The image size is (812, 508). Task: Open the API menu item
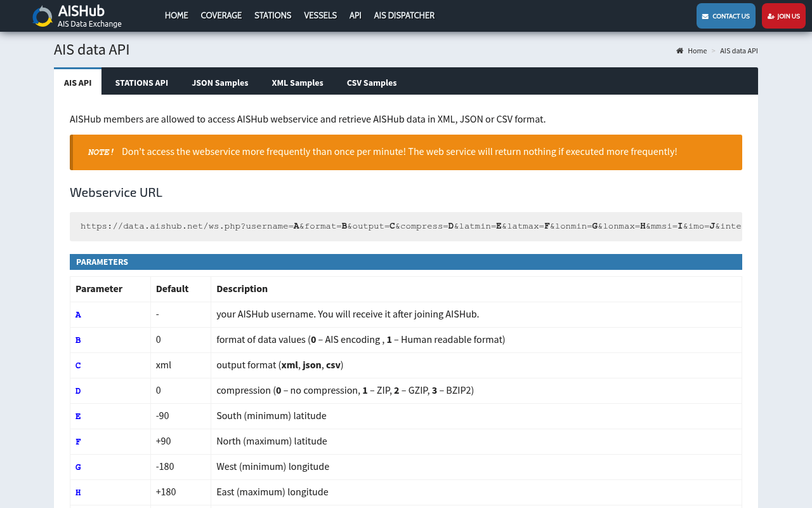[355, 15]
